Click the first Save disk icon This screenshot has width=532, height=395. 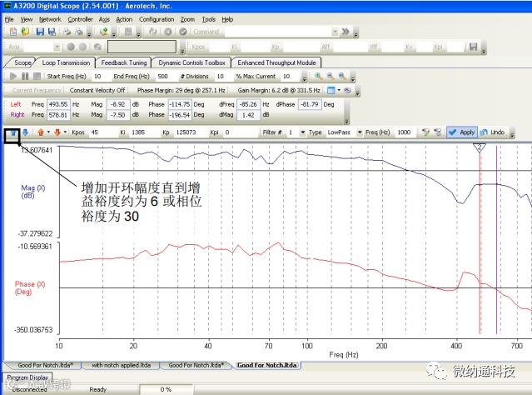pyautogui.click(x=40, y=32)
